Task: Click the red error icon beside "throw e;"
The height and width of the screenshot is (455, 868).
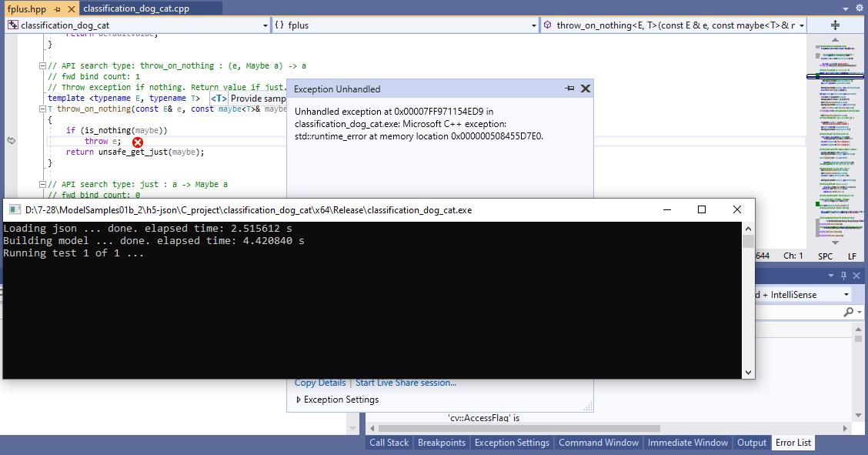Action: click(x=137, y=142)
